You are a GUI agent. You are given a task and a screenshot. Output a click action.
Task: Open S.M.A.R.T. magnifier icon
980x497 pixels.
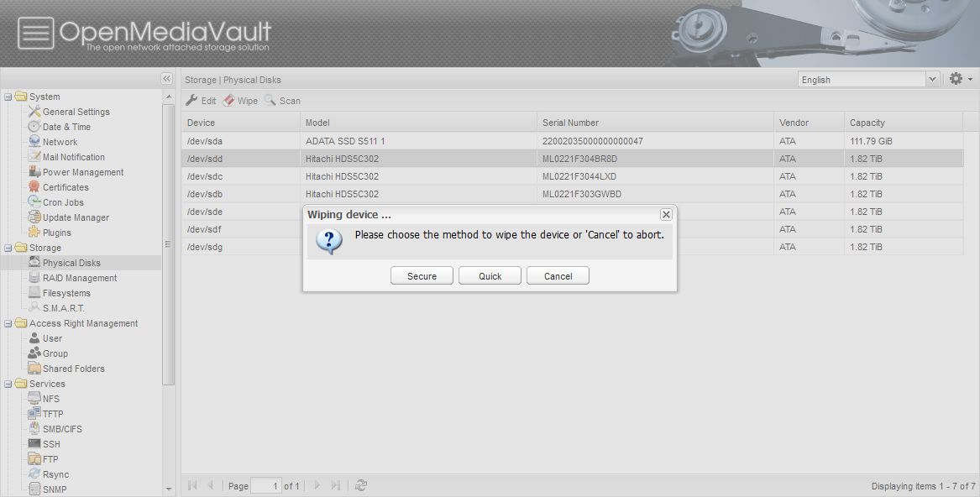(34, 307)
